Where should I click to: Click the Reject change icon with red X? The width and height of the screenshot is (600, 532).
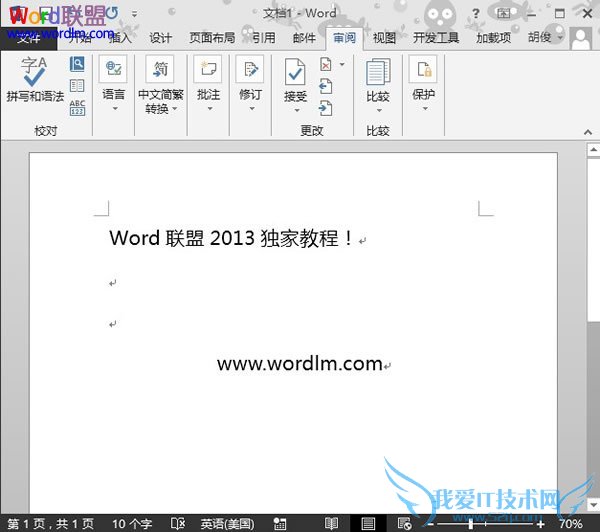click(x=326, y=65)
